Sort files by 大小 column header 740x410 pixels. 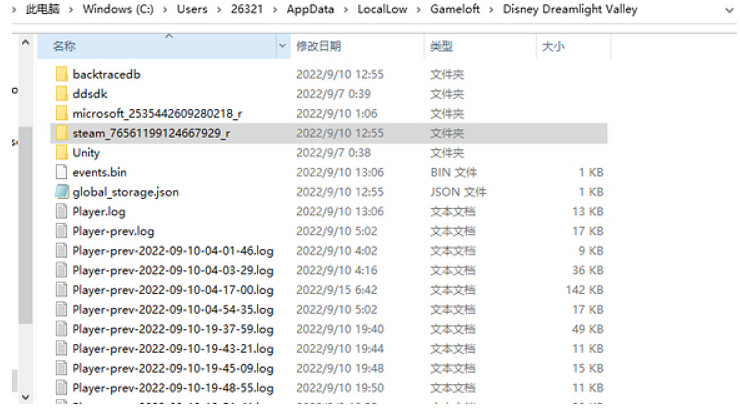pyautogui.click(x=552, y=47)
